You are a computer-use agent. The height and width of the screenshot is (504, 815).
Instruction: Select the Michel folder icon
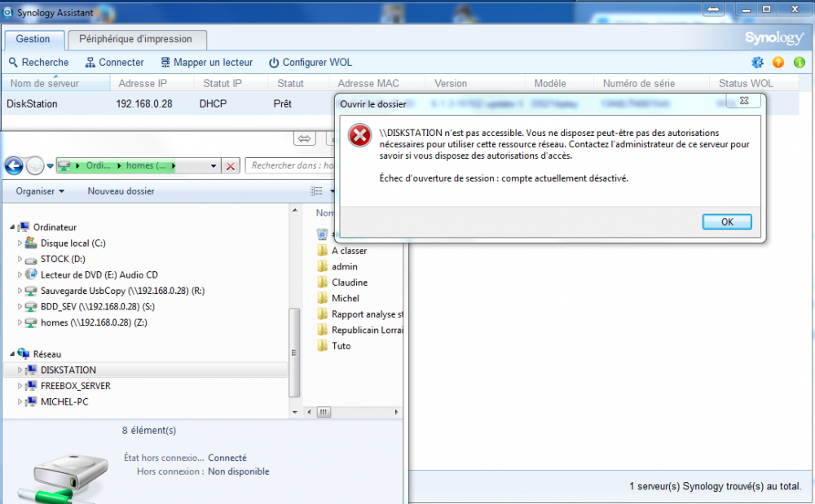tap(322, 299)
